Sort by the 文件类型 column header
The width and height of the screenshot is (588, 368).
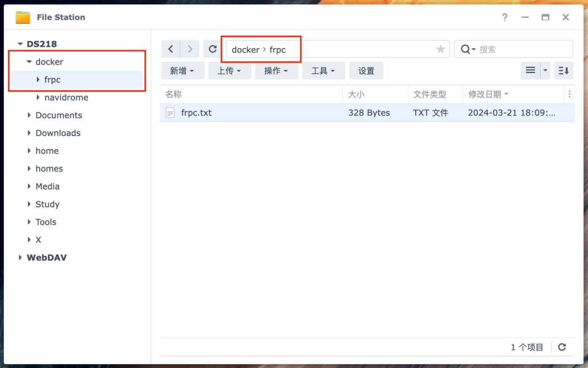tap(430, 94)
